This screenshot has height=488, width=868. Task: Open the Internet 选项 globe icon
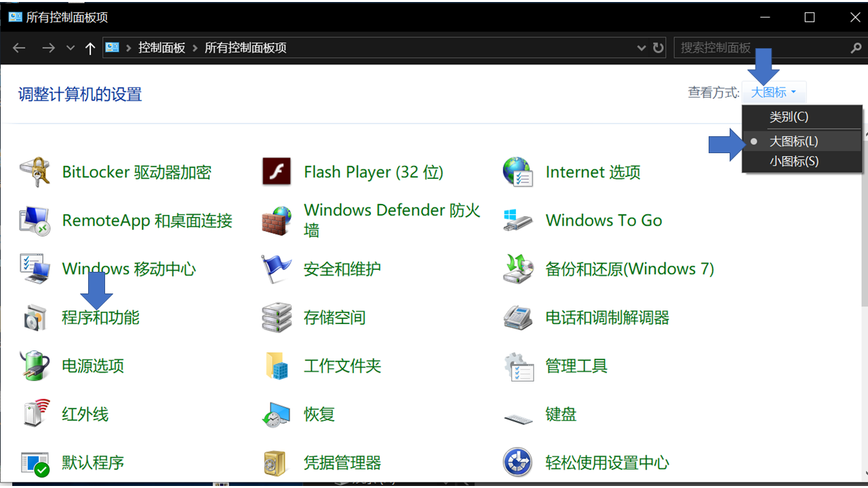pyautogui.click(x=517, y=172)
